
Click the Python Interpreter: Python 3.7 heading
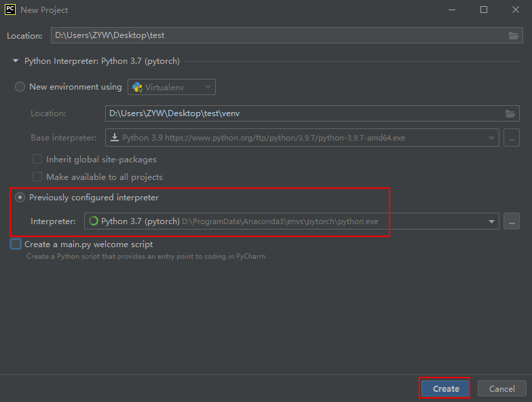point(102,61)
